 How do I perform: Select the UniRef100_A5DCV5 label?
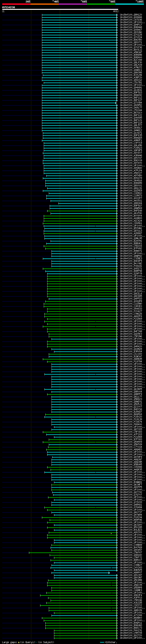coord(131,585)
